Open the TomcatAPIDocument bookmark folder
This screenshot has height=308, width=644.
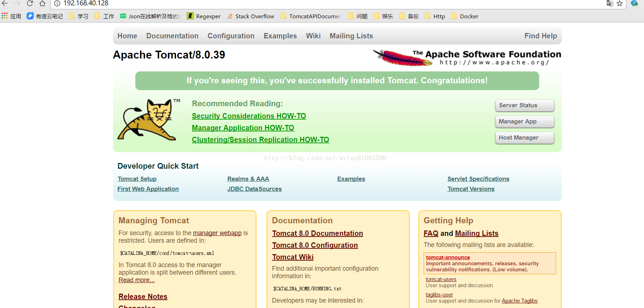(311, 16)
